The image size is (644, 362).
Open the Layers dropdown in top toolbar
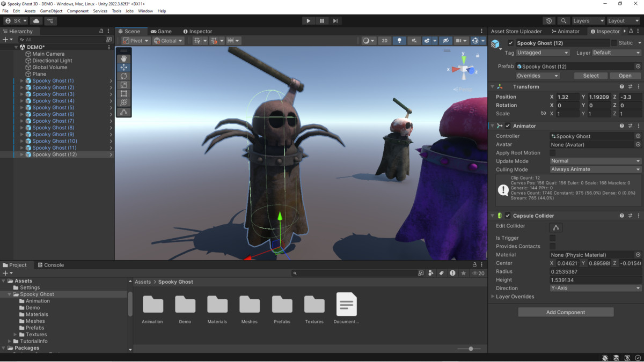pos(588,21)
